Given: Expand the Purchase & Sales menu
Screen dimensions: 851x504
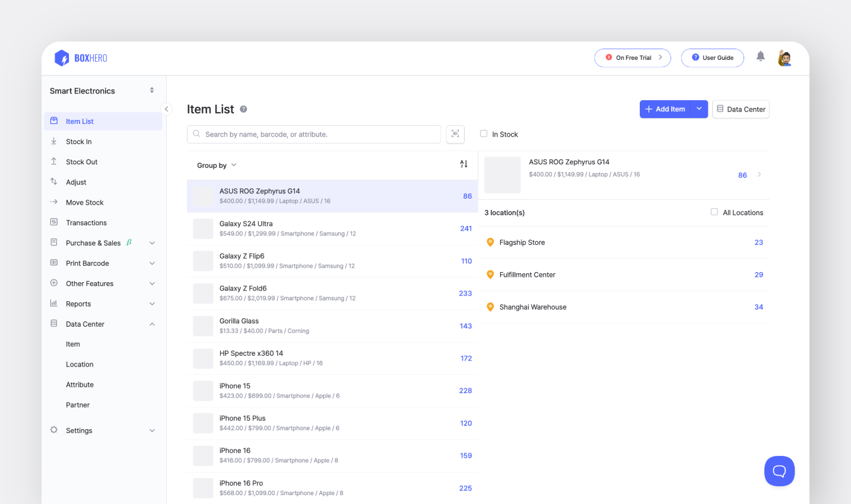Looking at the screenshot, I should pos(152,243).
